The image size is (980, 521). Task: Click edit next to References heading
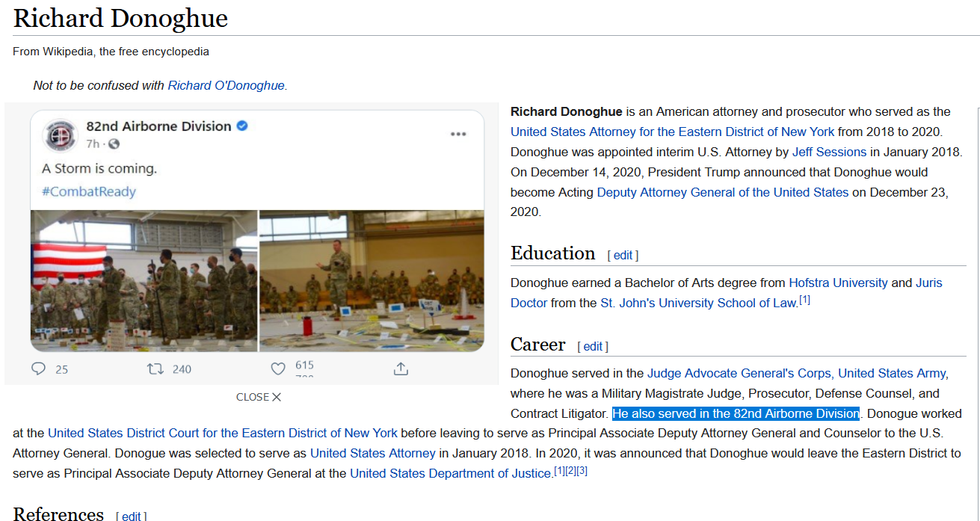[132, 517]
